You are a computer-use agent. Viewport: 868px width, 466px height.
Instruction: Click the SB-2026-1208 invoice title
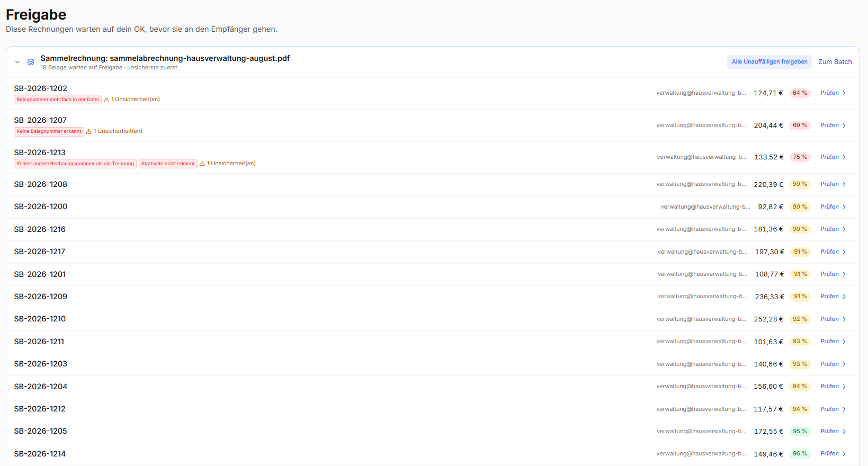pyautogui.click(x=41, y=184)
